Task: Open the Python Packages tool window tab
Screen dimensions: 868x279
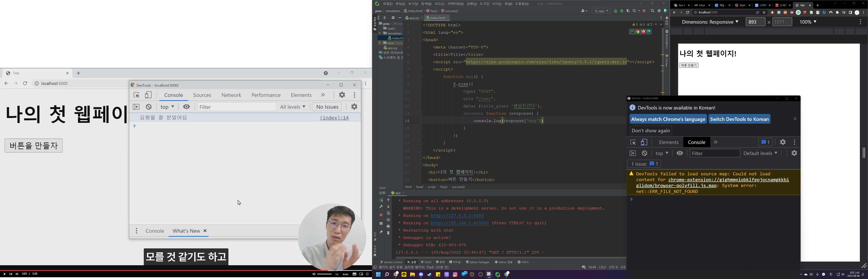Action: (477, 262)
